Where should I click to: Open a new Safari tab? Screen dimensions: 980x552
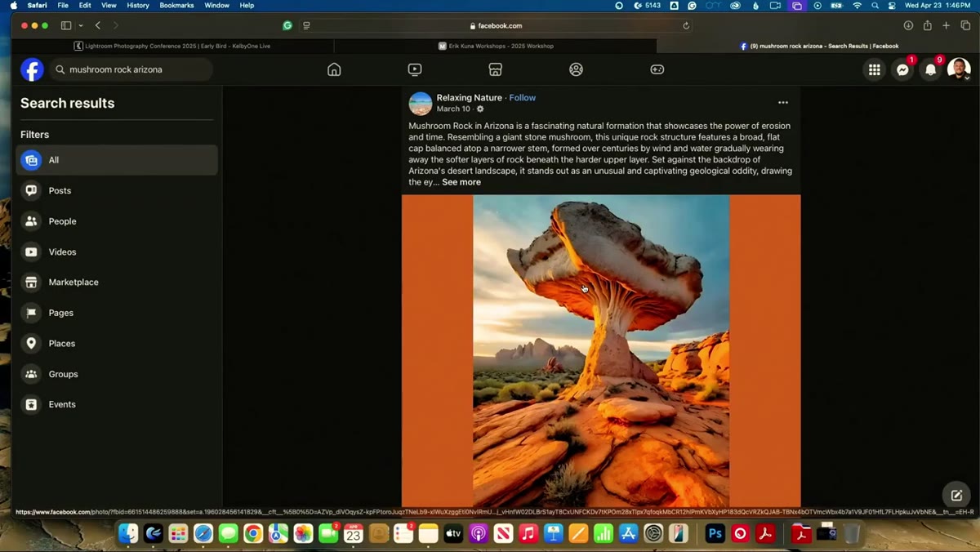(x=947, y=25)
